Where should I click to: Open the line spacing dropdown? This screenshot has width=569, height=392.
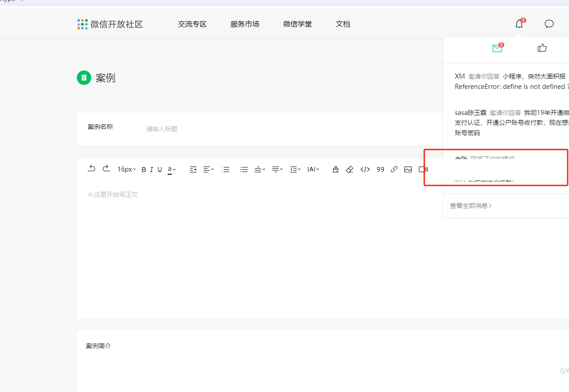coord(295,169)
